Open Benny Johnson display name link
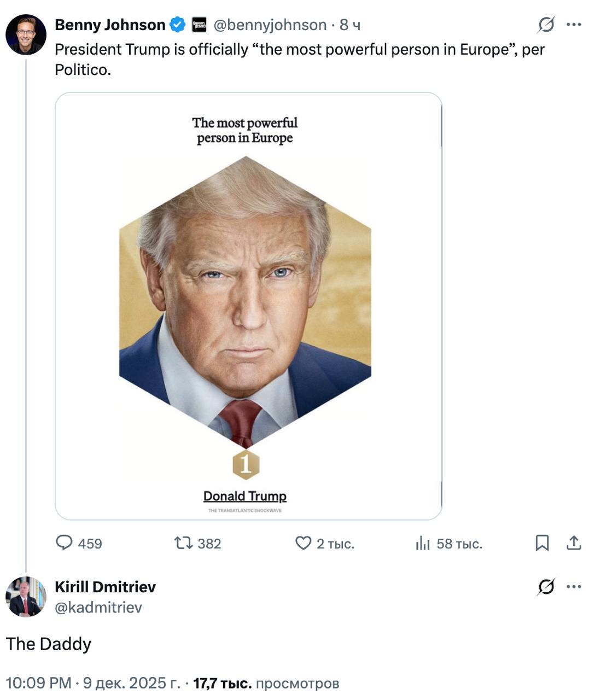595x700 pixels. 110,25
